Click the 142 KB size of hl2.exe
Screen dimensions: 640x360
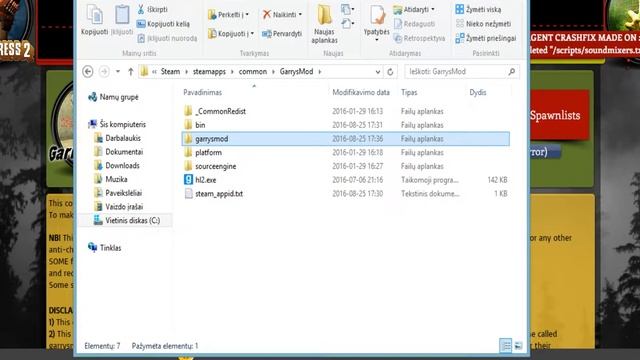[x=497, y=180]
